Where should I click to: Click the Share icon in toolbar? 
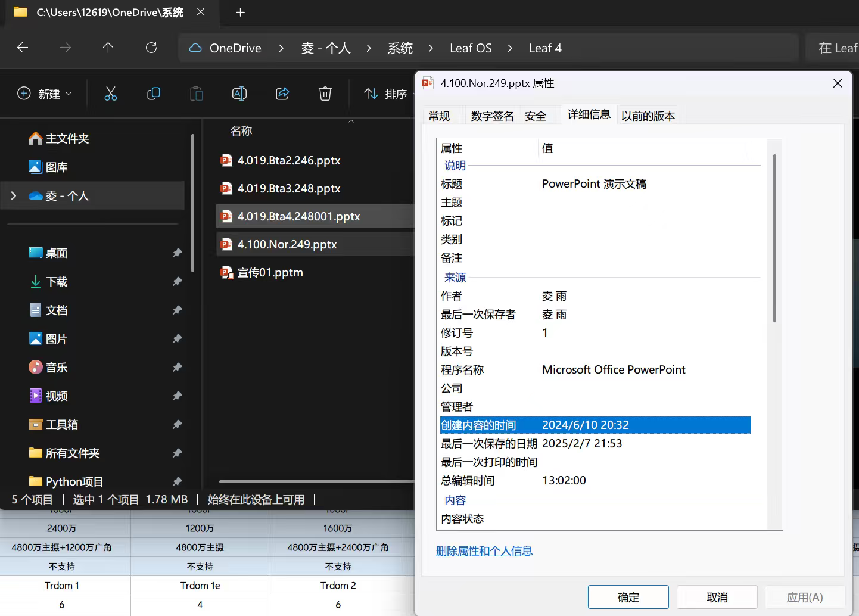282,94
